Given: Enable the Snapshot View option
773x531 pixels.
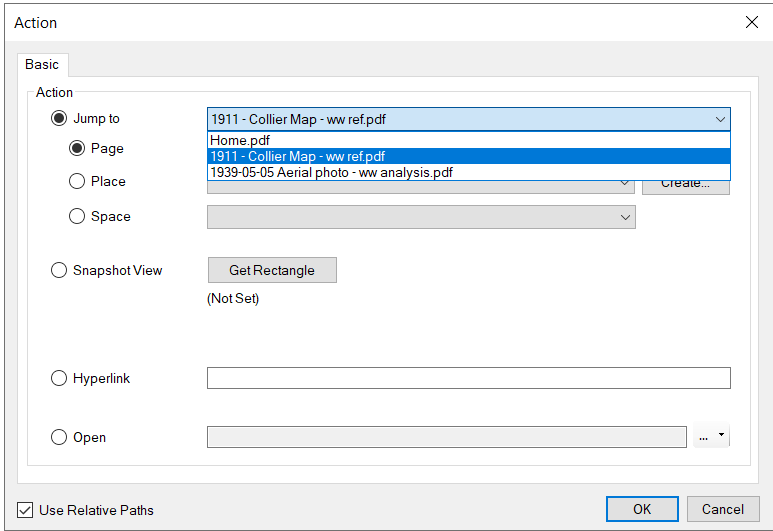Looking at the screenshot, I should tap(59, 270).
